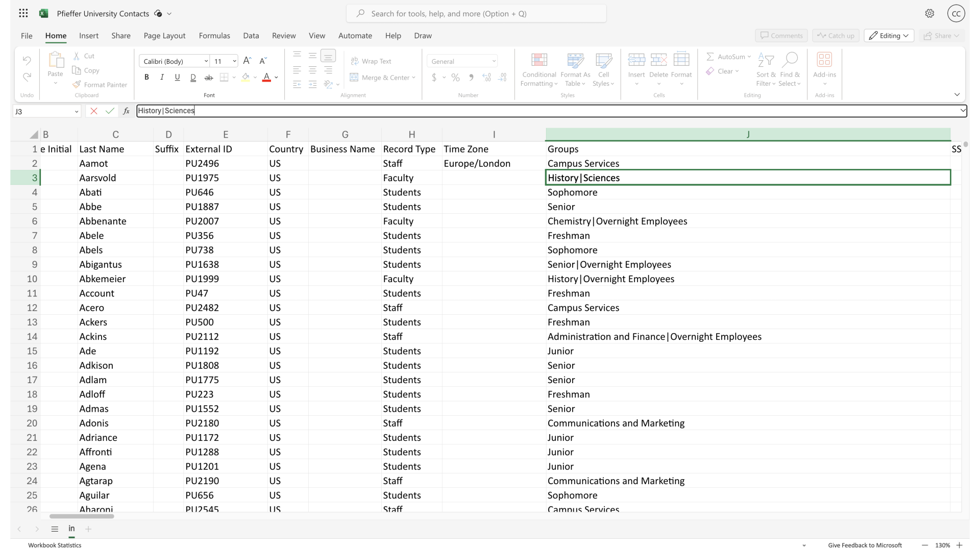This screenshot has height=551, width=980.
Task: Click the Undo icon
Action: [x=27, y=60]
